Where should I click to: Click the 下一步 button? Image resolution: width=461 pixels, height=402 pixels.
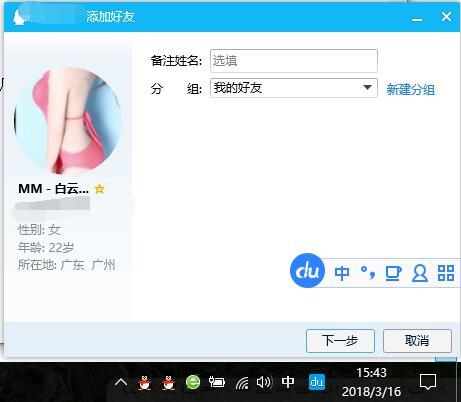click(340, 341)
